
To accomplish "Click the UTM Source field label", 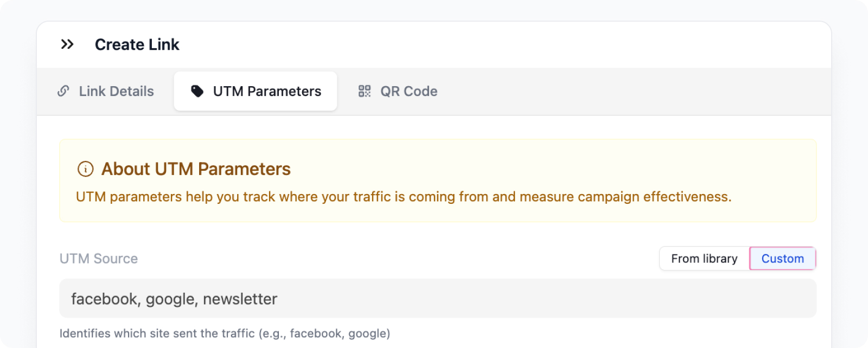I will [x=99, y=259].
